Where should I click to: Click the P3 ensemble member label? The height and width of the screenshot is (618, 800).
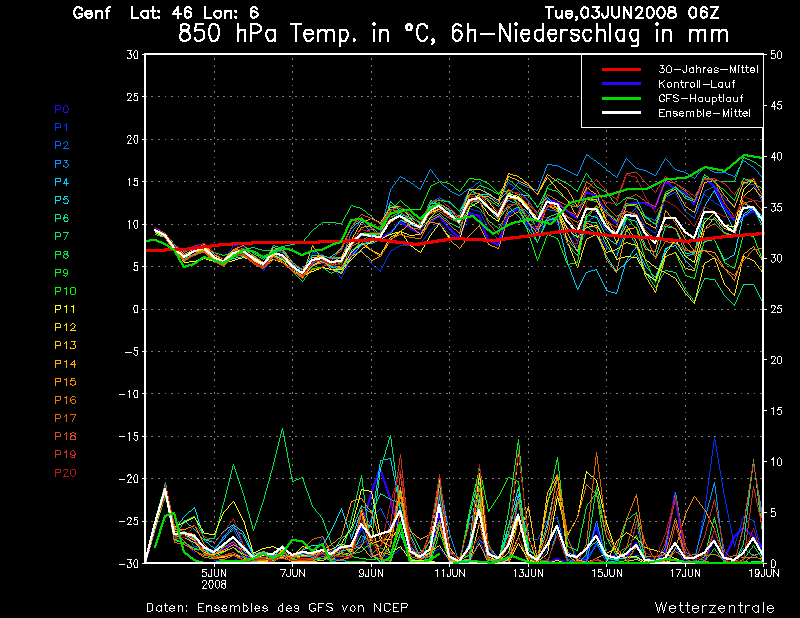(x=62, y=164)
